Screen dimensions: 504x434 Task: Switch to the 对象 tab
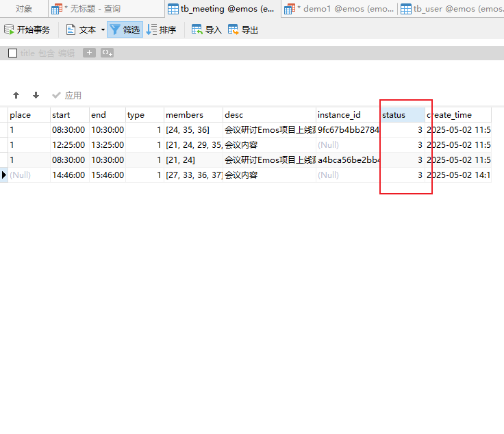point(24,9)
